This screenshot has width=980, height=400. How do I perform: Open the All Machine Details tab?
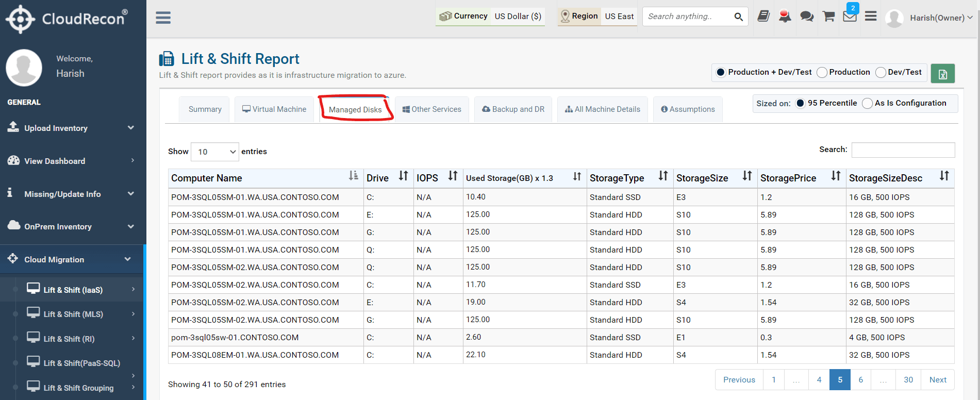[603, 109]
